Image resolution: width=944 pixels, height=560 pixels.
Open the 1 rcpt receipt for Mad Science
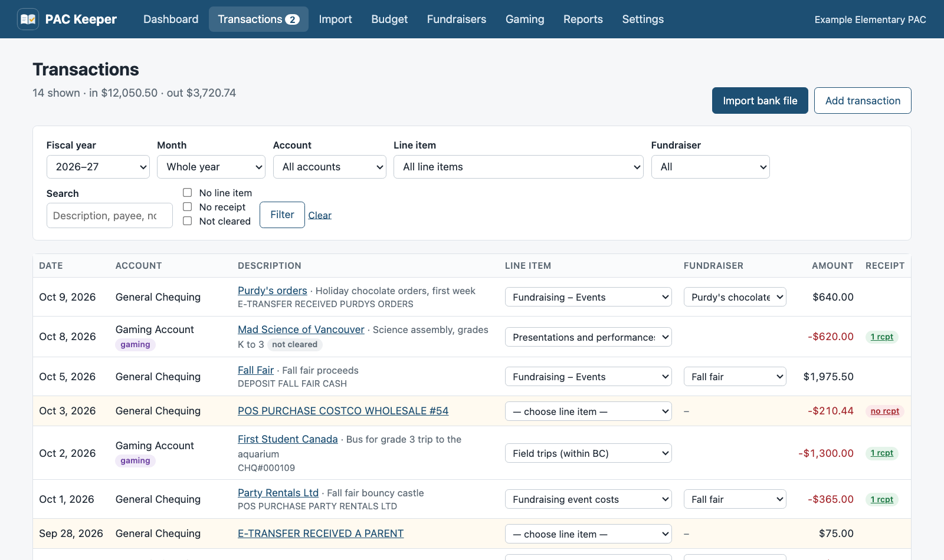[882, 337]
